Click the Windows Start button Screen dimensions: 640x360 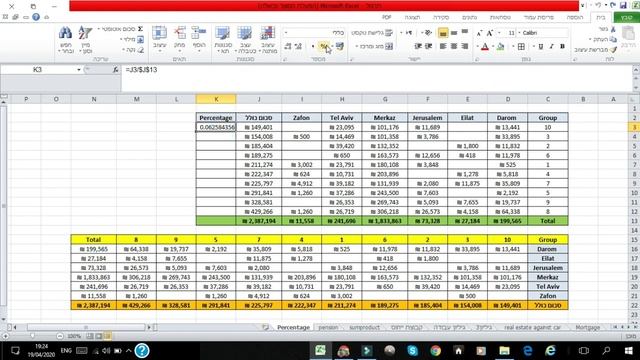(629, 351)
